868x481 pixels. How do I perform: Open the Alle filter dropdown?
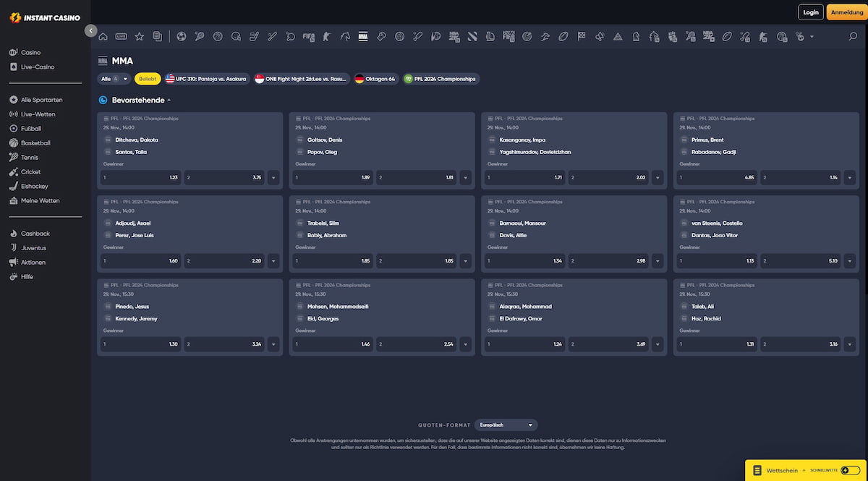[114, 79]
